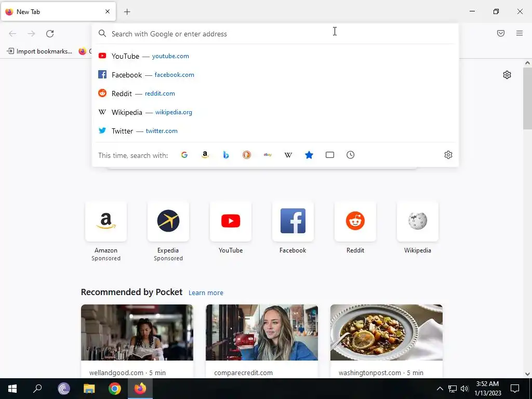Open the volume control in system tray
Screen dimensions: 532x399
click(x=464, y=389)
